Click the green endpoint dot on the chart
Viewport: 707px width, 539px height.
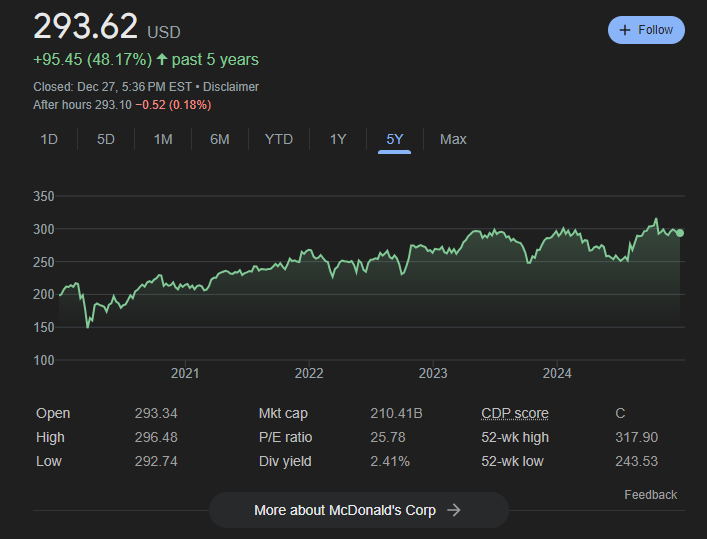click(x=680, y=233)
